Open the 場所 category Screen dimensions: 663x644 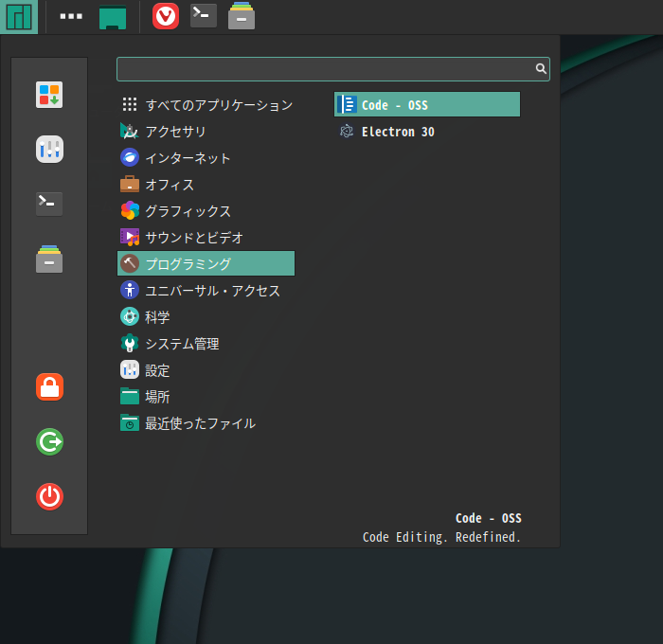(x=206, y=397)
